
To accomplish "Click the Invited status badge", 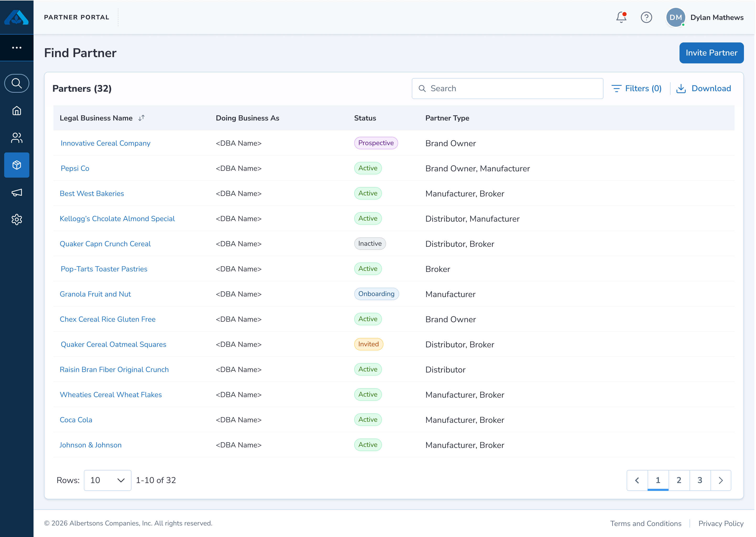I will [368, 344].
